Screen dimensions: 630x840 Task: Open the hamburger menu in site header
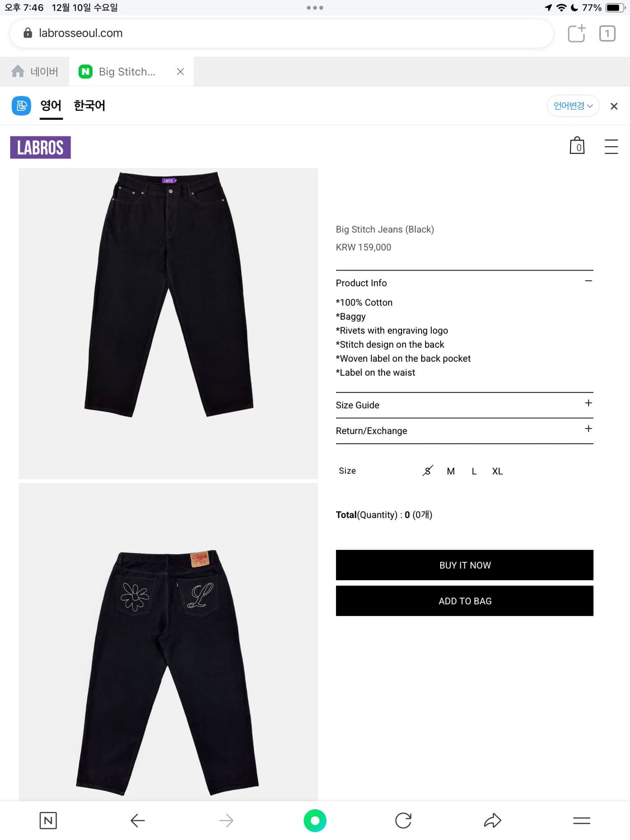[x=611, y=146]
